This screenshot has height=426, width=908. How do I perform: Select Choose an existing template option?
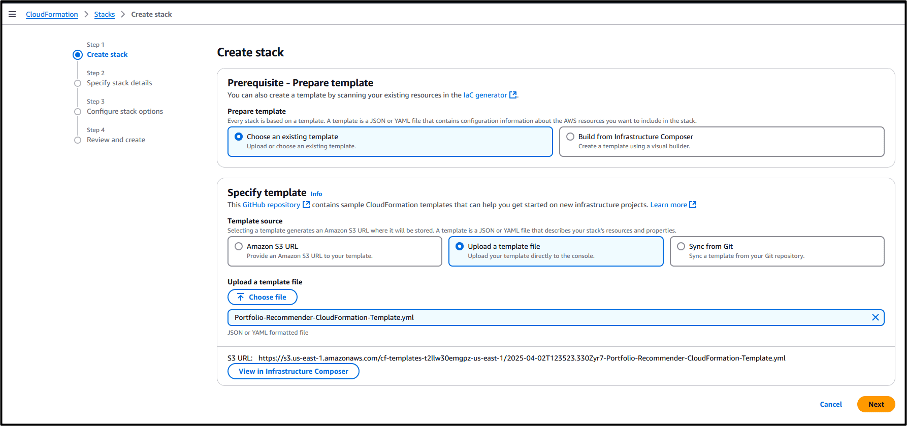coord(236,136)
